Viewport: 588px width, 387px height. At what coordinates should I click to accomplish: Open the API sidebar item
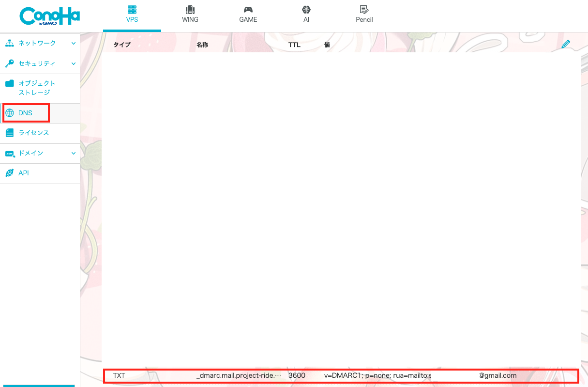pyautogui.click(x=40, y=173)
